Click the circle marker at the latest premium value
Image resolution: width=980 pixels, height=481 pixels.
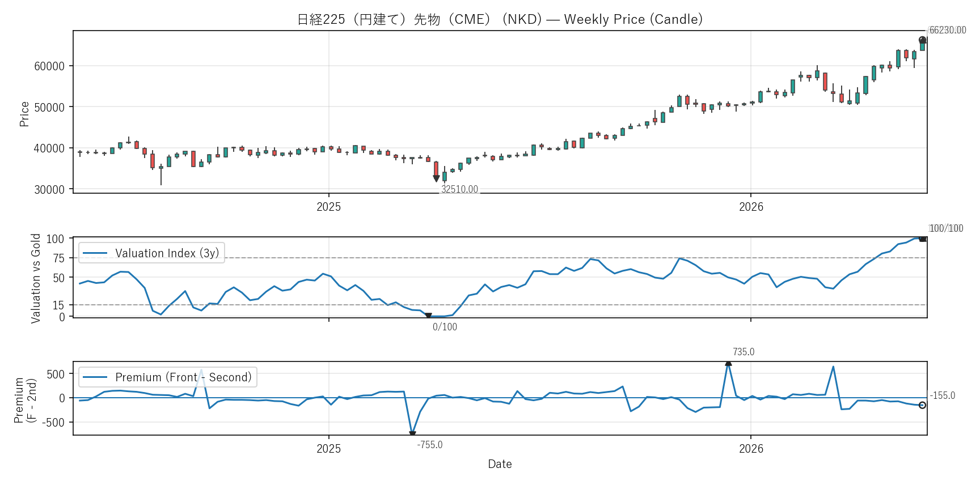922,405
